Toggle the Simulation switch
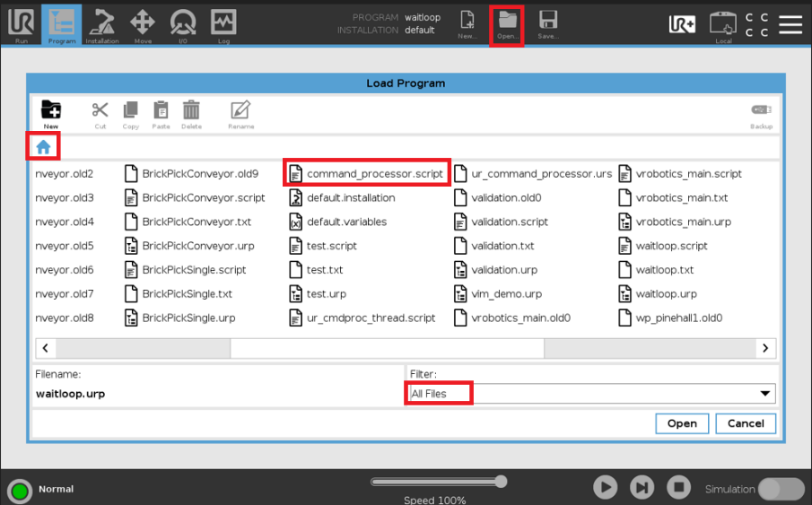Screen dimensions: 812x505 pyautogui.click(x=781, y=489)
